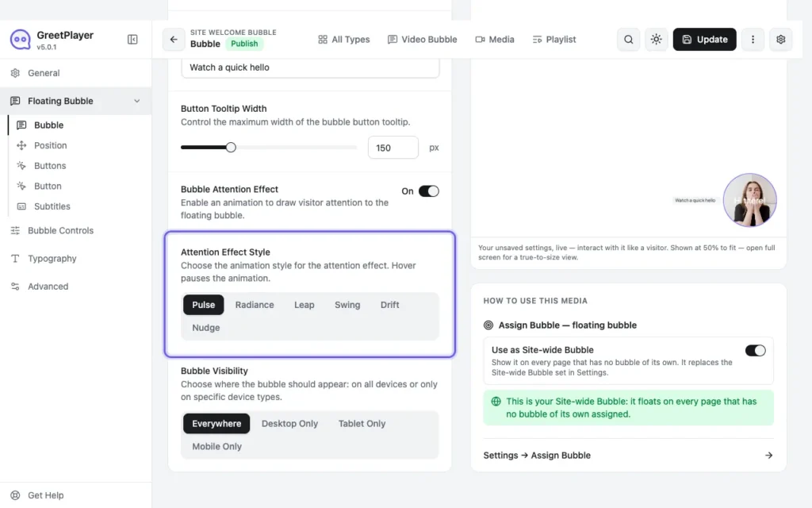Switch to the Media tab
This screenshot has height=508, width=812.
click(495, 40)
